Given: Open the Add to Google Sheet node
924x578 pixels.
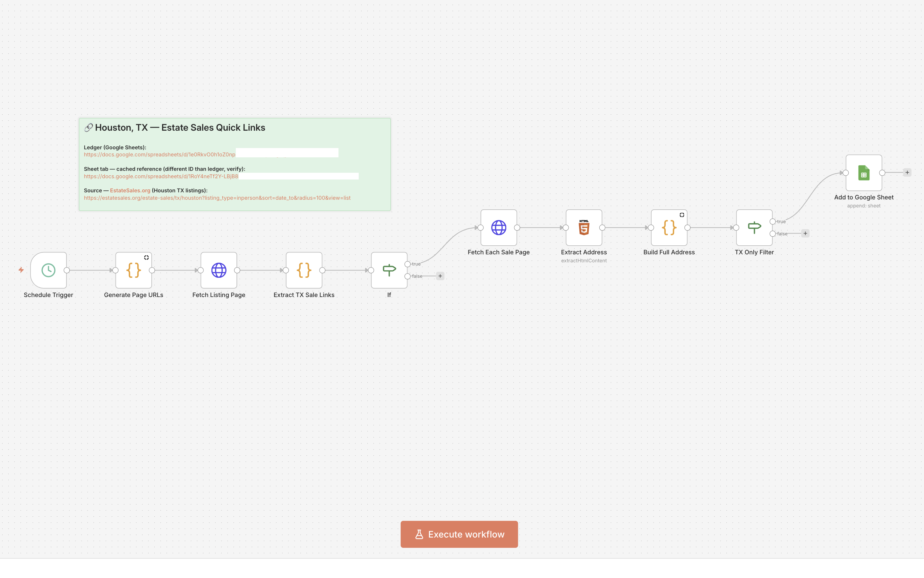Looking at the screenshot, I should (864, 173).
